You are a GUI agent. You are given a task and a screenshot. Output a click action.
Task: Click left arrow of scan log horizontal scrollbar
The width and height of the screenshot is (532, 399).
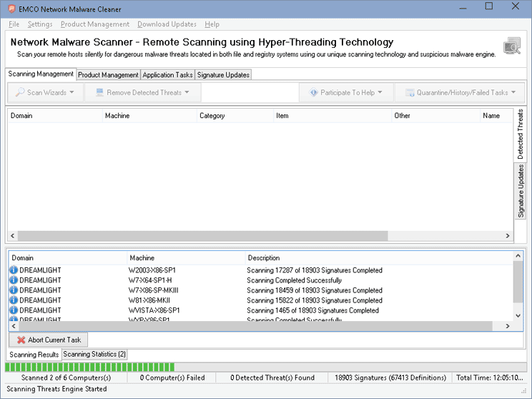pos(14,326)
